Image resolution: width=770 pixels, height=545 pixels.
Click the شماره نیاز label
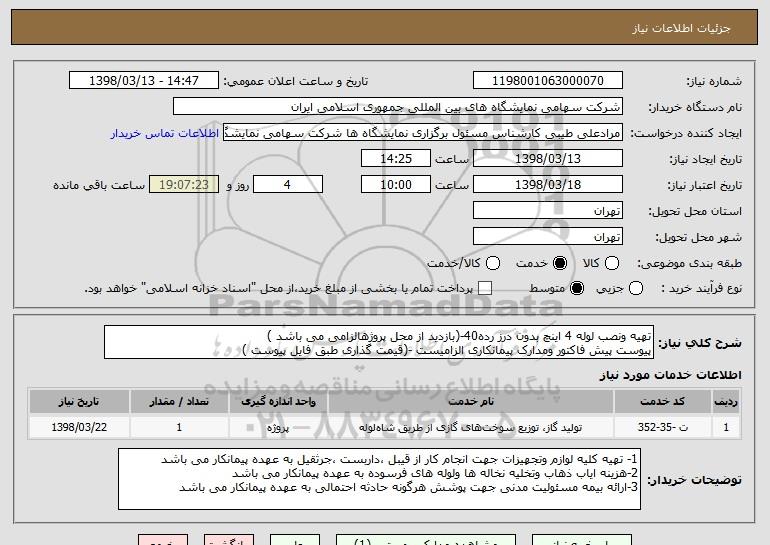[714, 82]
